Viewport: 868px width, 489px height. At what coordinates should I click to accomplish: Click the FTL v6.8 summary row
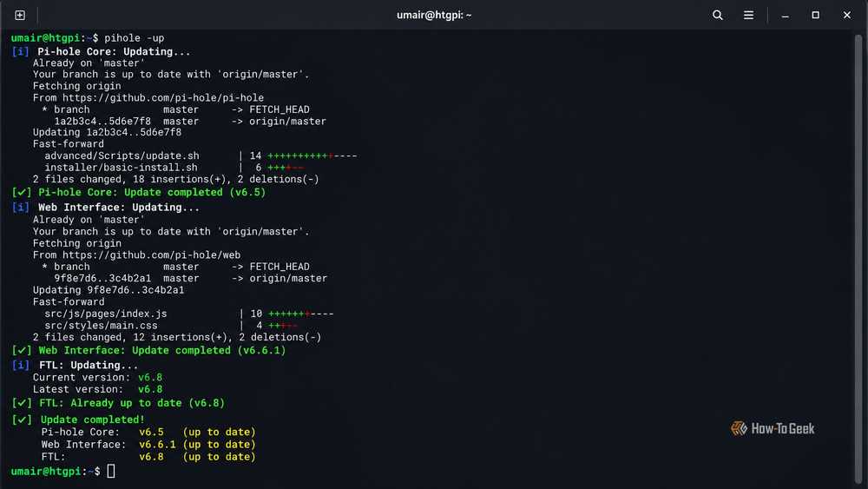coord(148,456)
